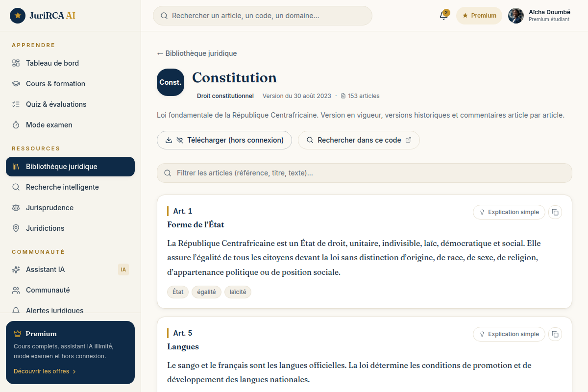The image size is (588, 392).
Task: Click Explication simple for Art. 1
Action: click(x=509, y=212)
